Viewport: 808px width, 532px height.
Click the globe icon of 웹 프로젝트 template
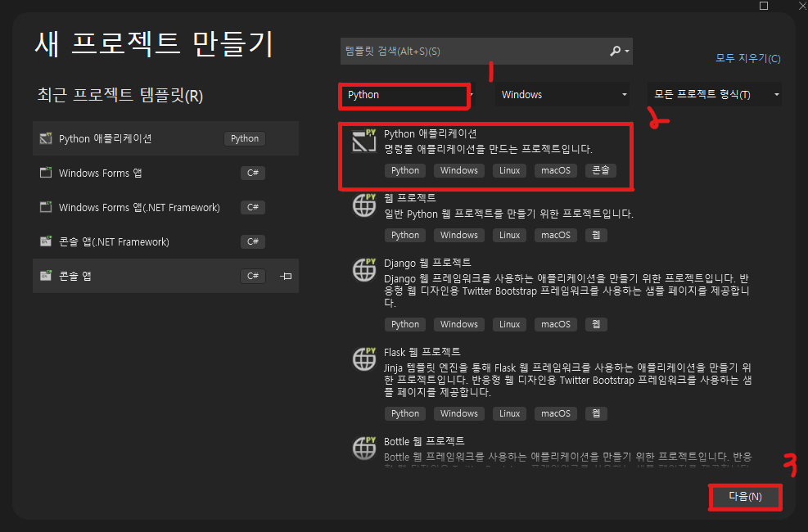(363, 205)
